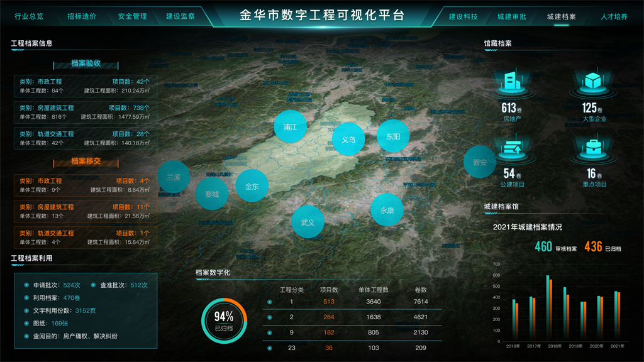Select the 房屋建筑工程 card with 738 projects
The height and width of the screenshot is (362, 644).
pos(85,112)
